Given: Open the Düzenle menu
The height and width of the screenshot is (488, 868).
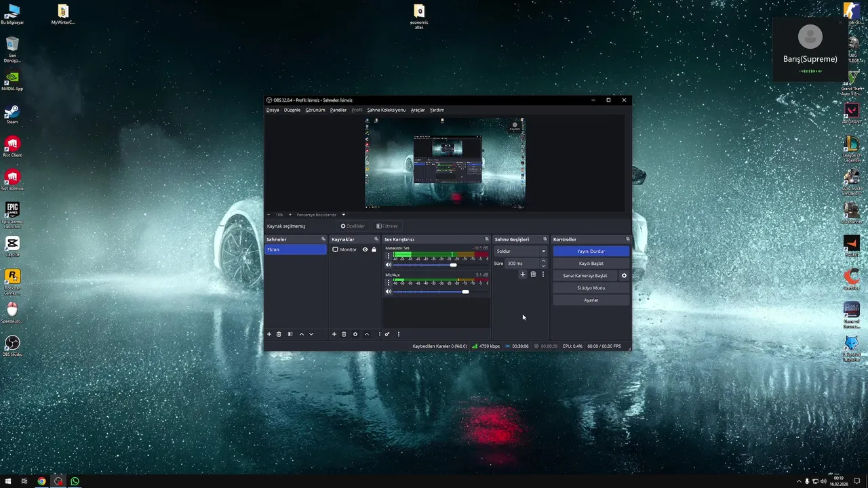Looking at the screenshot, I should click(x=292, y=110).
